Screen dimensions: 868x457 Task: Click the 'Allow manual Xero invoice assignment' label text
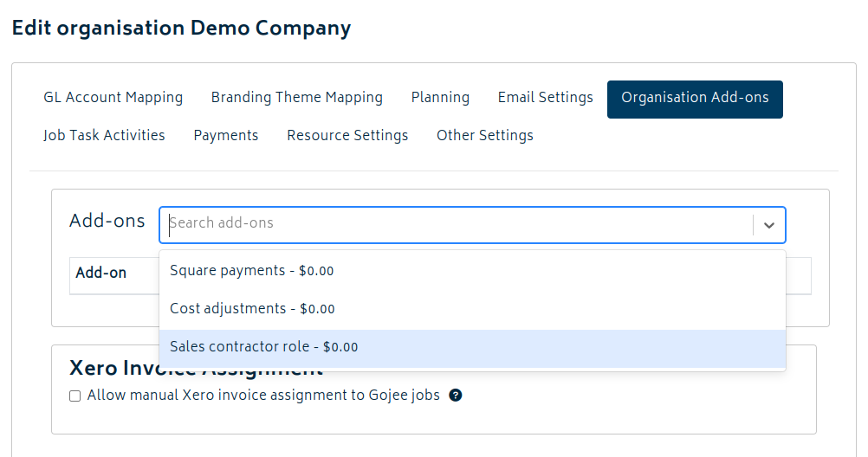coord(263,396)
